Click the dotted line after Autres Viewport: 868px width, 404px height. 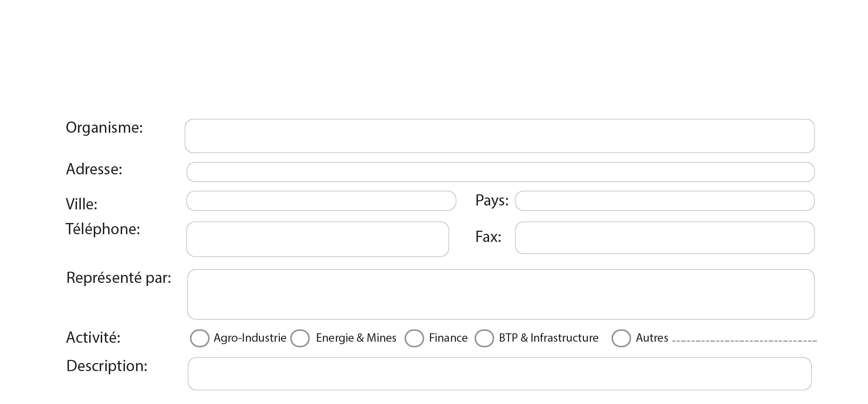744,340
